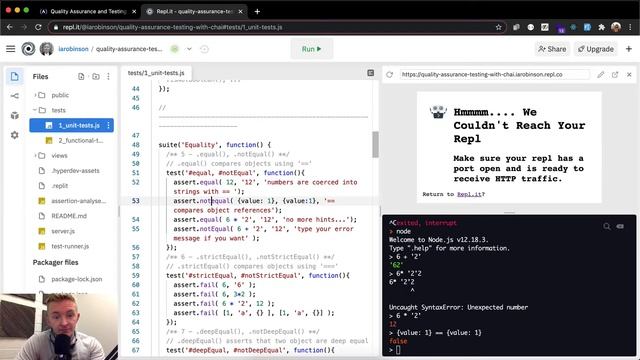Run the repl
Image resolution: width=640 pixels, height=360 pixels.
click(312, 49)
